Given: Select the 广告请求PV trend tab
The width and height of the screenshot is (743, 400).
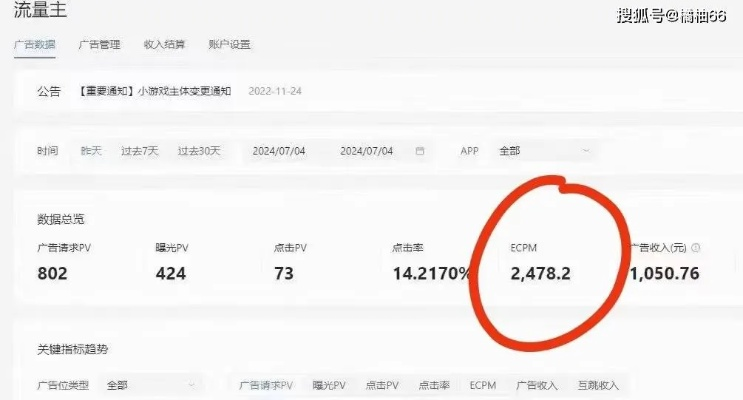Looking at the screenshot, I should click(266, 385).
